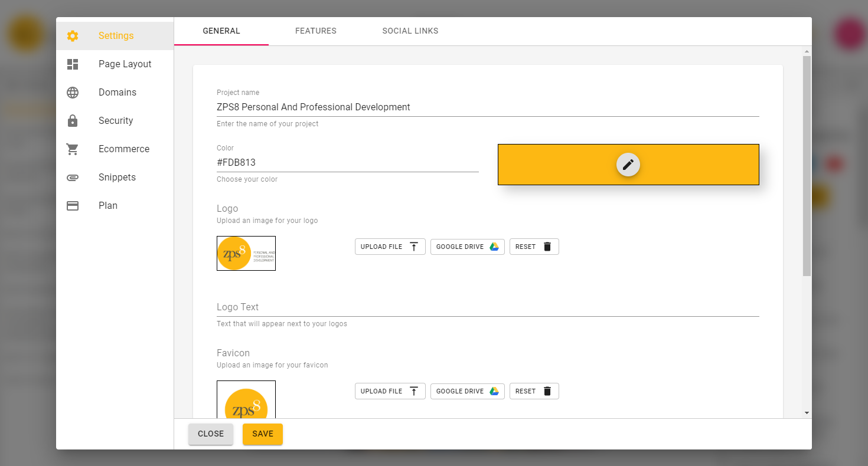
Task: Click Google Drive icon in Favicon section
Action: tap(494, 391)
